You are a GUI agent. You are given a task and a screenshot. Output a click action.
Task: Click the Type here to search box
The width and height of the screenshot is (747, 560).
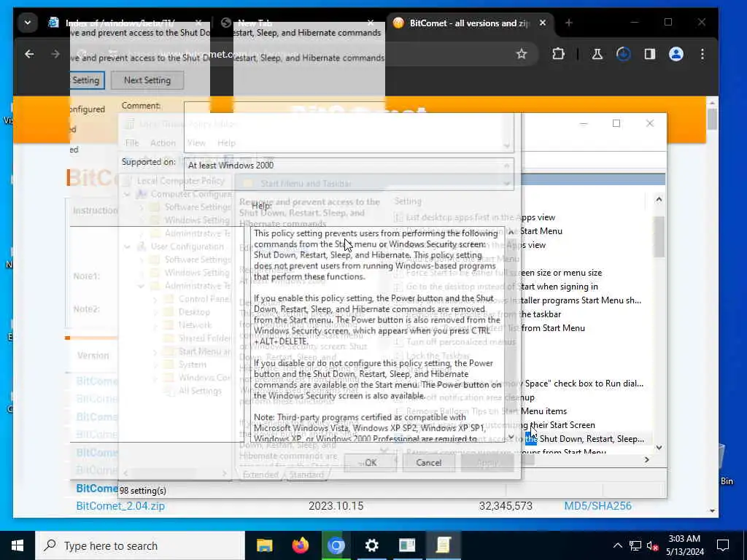point(140,545)
